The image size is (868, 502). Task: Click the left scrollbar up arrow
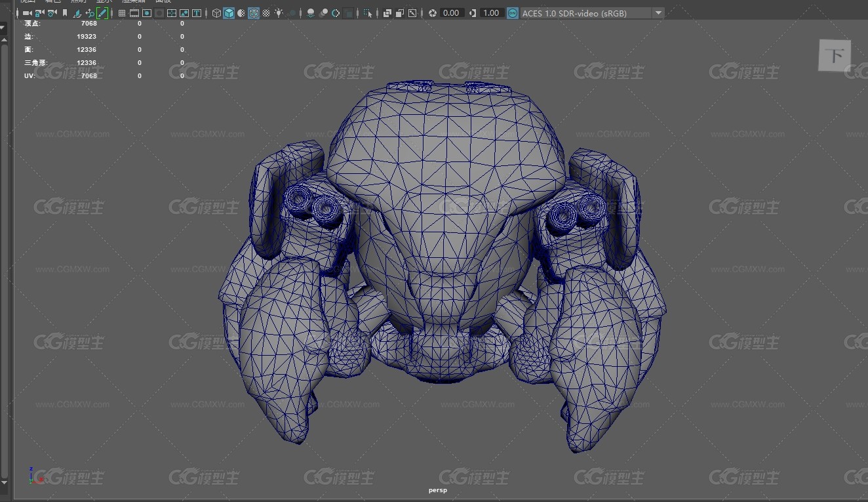click(x=3, y=39)
